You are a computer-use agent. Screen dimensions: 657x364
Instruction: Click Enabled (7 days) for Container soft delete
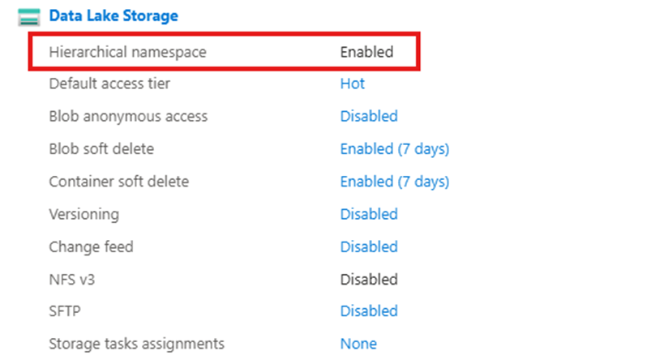(395, 182)
